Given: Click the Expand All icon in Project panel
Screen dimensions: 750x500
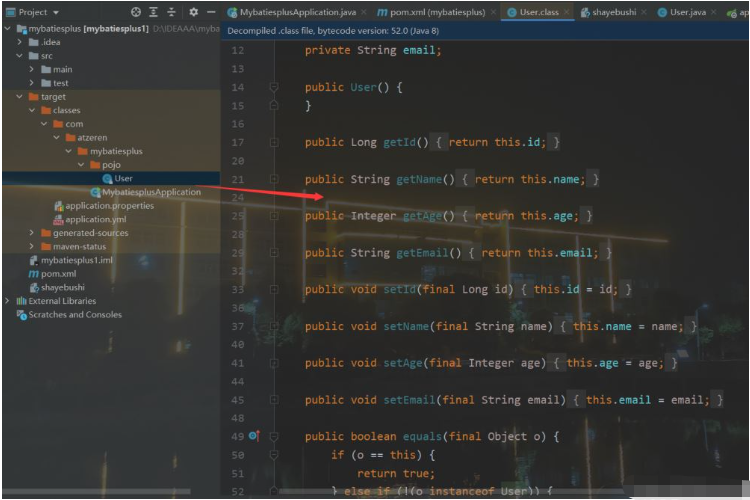Looking at the screenshot, I should pyautogui.click(x=153, y=12).
